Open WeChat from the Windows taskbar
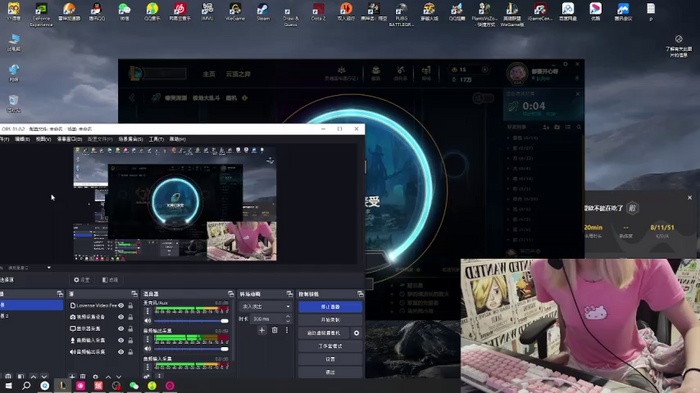 point(134,386)
